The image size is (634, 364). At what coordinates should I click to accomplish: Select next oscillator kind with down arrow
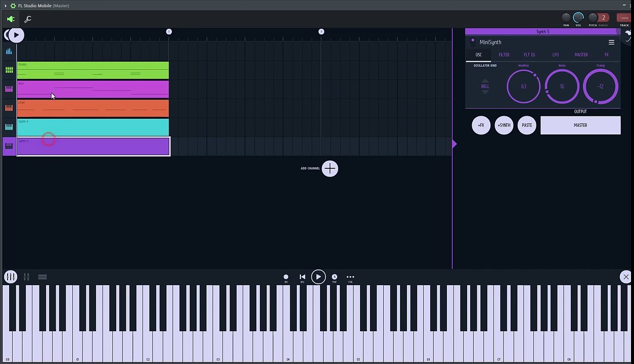click(x=485, y=92)
